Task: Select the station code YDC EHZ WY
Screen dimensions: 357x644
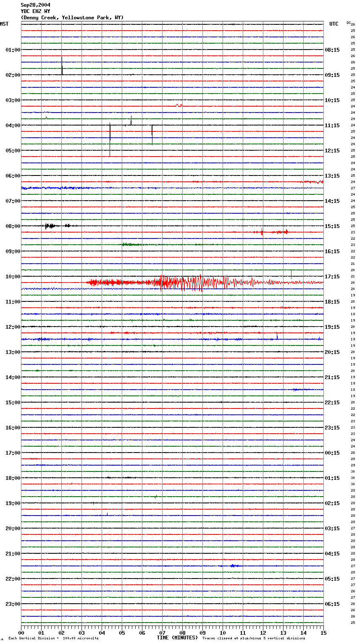Action: tap(36, 11)
